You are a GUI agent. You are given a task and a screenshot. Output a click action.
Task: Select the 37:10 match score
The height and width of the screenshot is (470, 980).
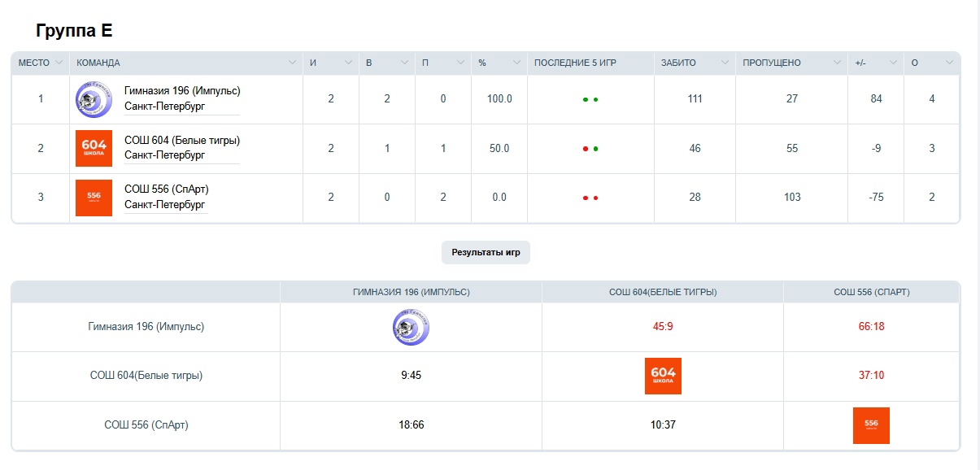click(x=871, y=376)
